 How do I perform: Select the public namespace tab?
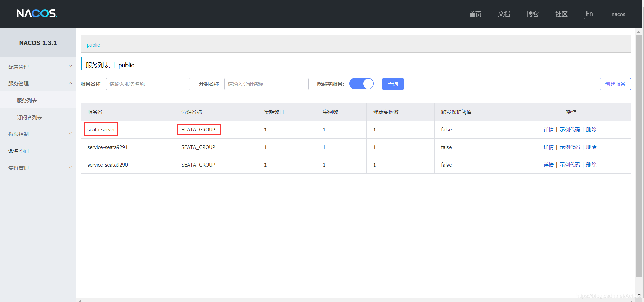coord(93,45)
